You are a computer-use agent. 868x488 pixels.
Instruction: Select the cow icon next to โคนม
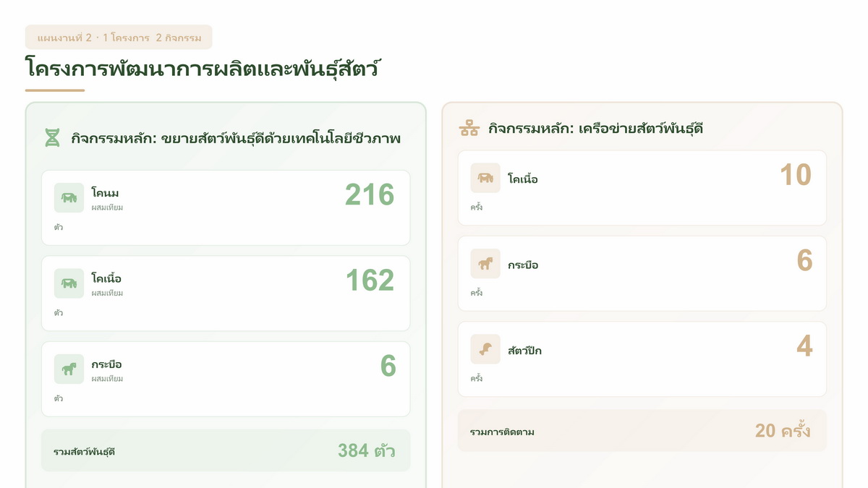[x=69, y=198]
